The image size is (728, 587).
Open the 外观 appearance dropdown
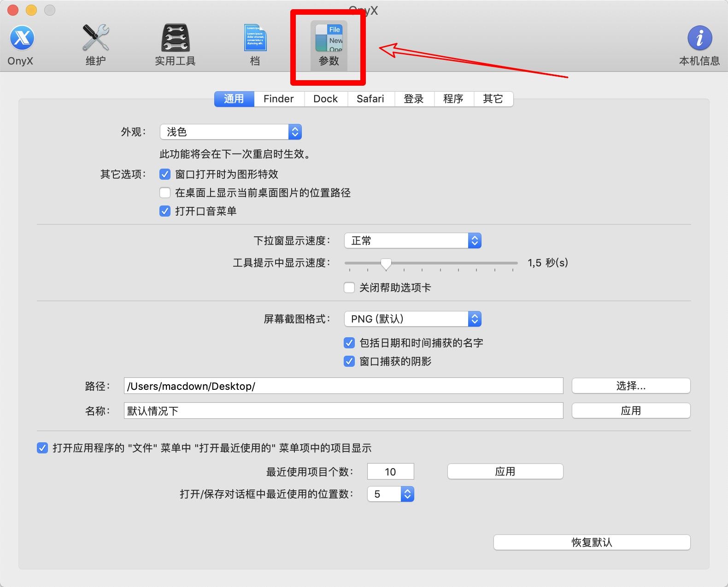pos(231,132)
